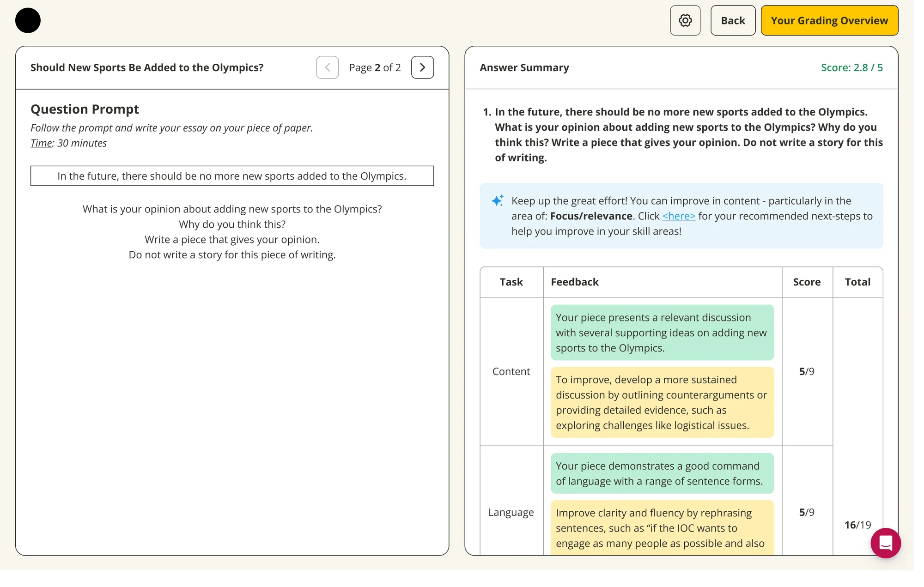
Task: Click the Language score 5/9
Action: (807, 512)
